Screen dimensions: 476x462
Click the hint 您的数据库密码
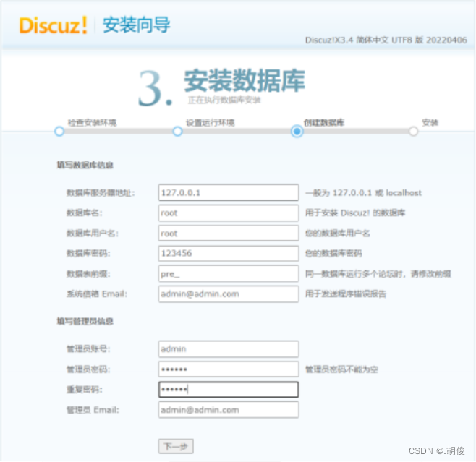coord(333,253)
